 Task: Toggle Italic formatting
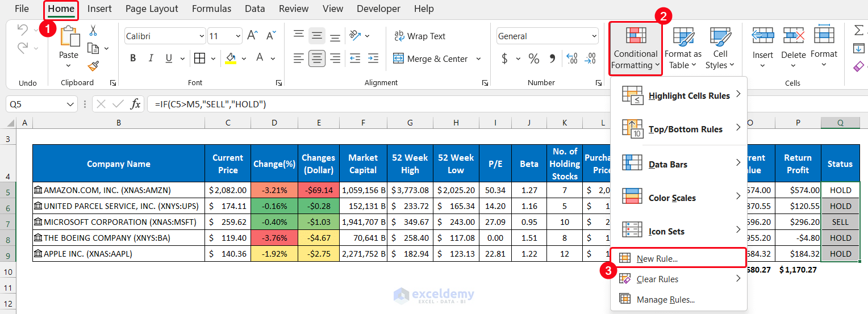point(151,58)
